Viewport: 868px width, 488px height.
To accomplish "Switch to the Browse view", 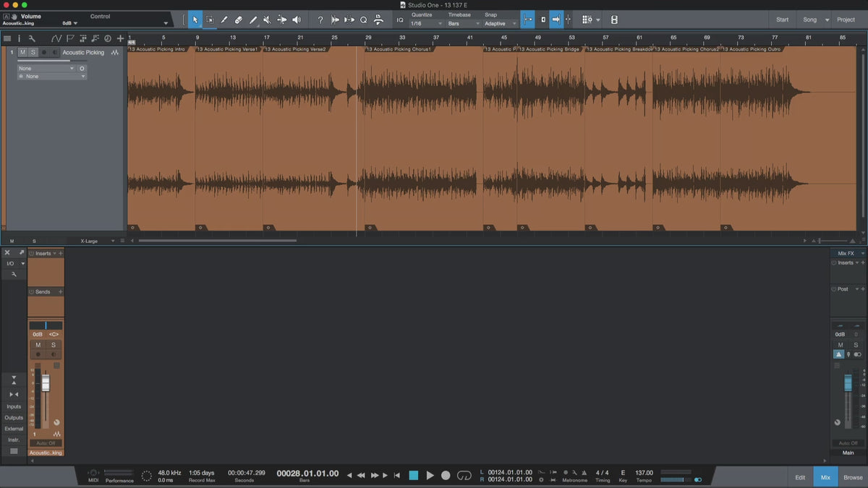I will pos(853,477).
